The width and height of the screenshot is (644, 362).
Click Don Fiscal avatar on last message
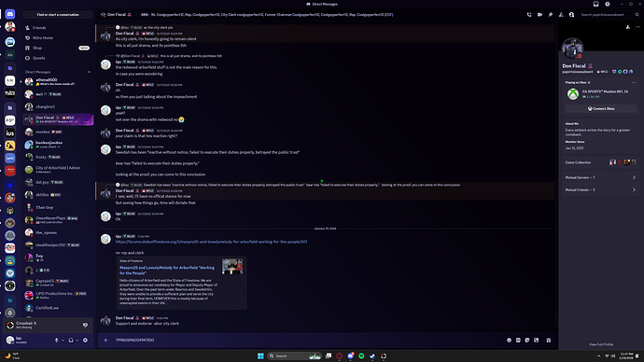(x=105, y=321)
